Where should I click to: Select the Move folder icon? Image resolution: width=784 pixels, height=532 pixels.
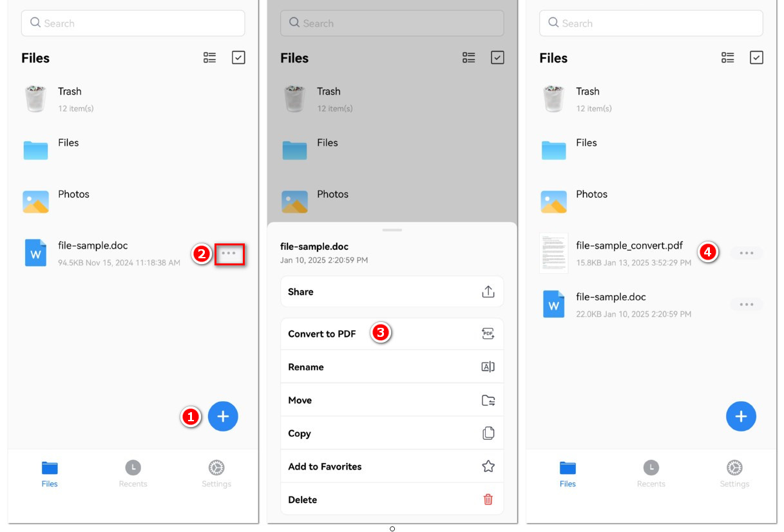click(x=488, y=400)
